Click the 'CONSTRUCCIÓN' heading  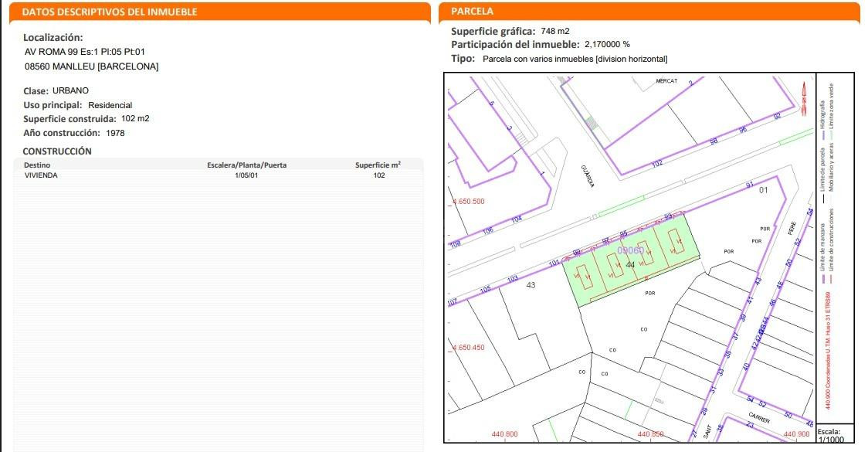(57, 151)
